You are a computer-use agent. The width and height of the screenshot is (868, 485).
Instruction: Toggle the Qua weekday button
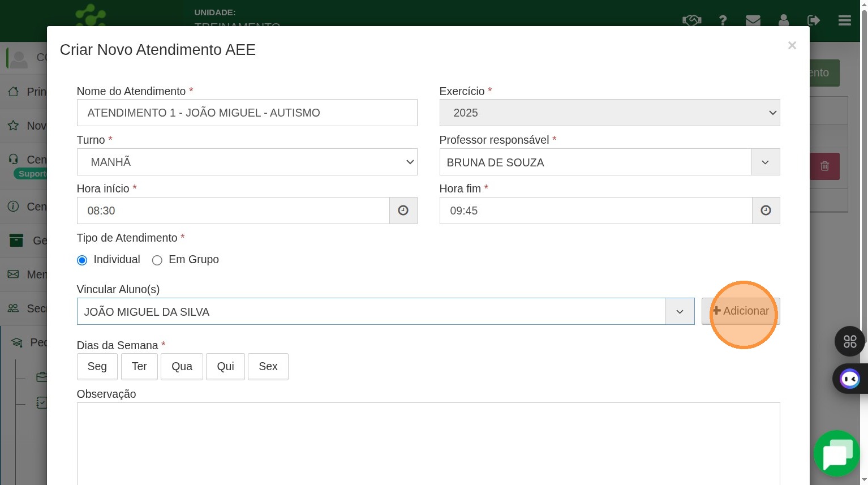(x=182, y=367)
